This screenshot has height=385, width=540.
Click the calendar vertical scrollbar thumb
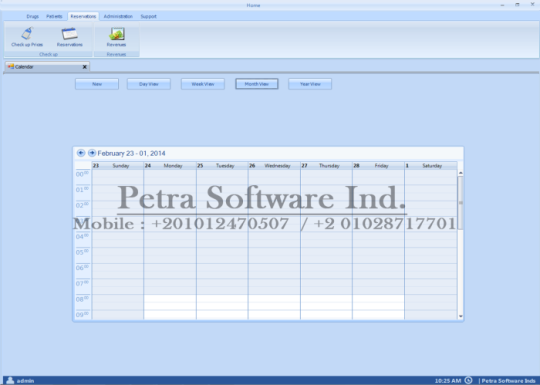[x=460, y=203]
